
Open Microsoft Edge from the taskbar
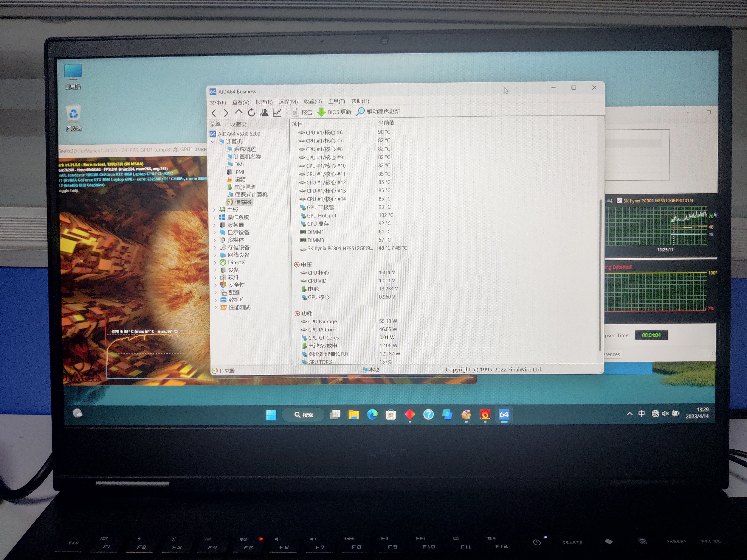pyautogui.click(x=372, y=415)
